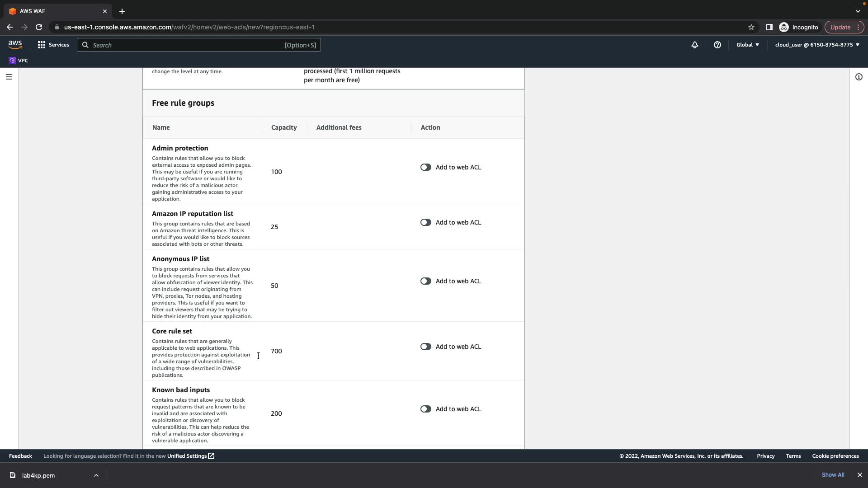Enable Known bad inputs toggle
Screen dimensions: 868x488
(425, 409)
